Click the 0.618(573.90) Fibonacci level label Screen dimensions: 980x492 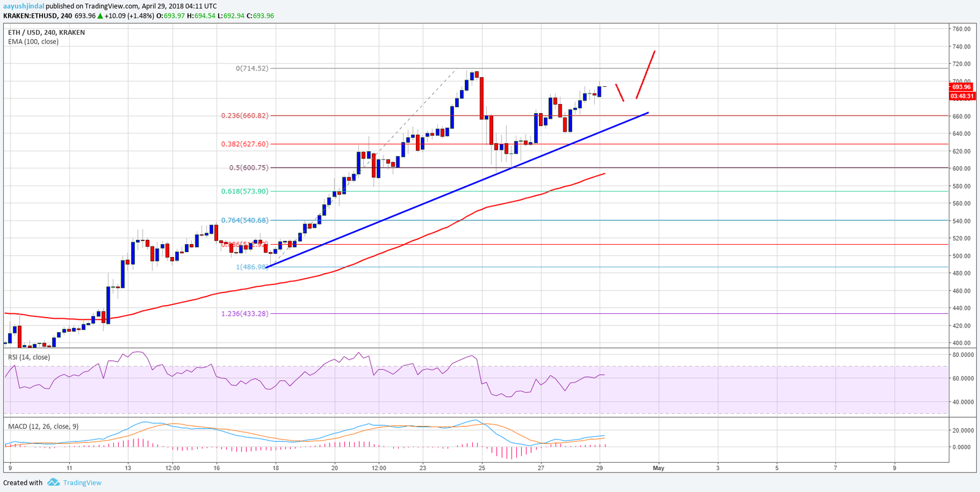[245, 192]
